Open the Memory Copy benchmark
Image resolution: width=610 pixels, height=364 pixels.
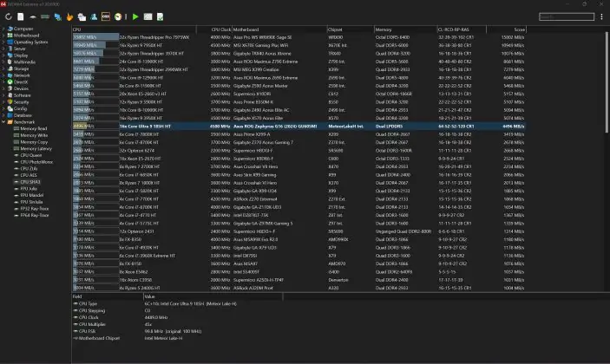click(34, 142)
